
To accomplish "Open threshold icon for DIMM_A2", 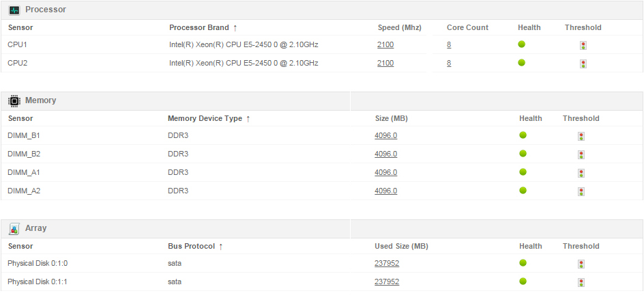I will click(581, 191).
